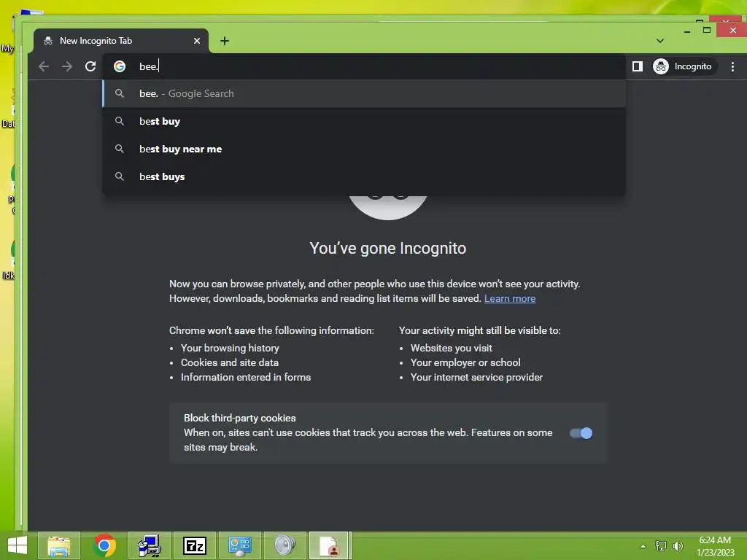Select 'bee. - Google Search' suggestion

pyautogui.click(x=364, y=93)
